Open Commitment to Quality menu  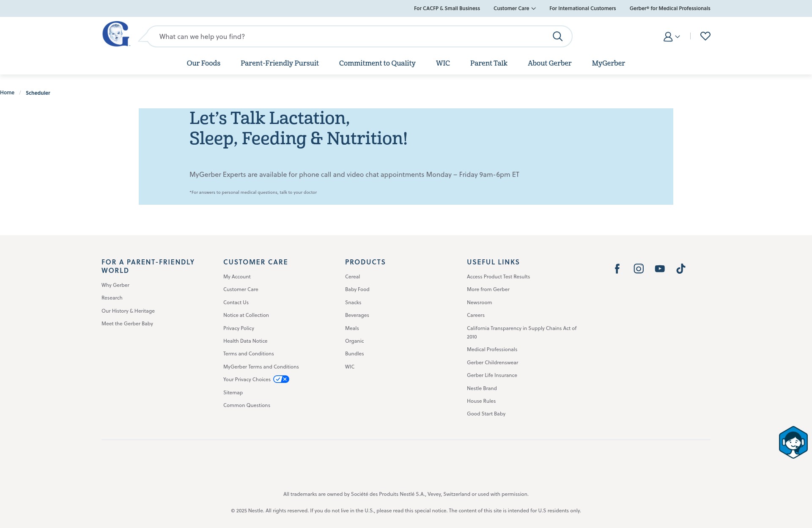point(377,63)
